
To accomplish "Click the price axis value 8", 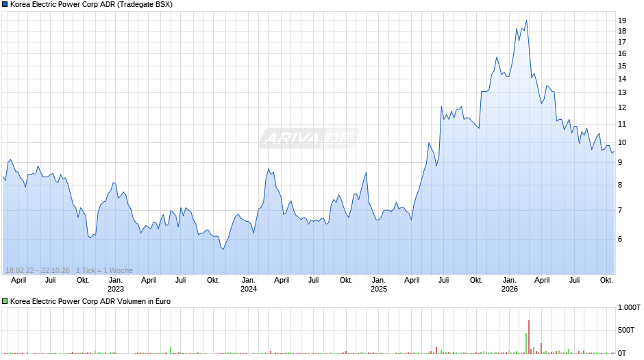I will tap(620, 185).
